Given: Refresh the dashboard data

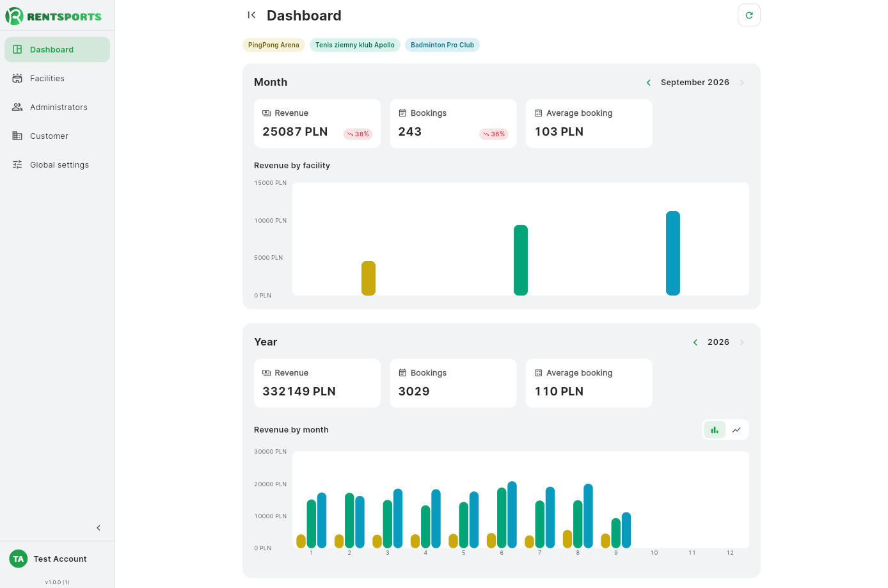Looking at the screenshot, I should point(749,15).
